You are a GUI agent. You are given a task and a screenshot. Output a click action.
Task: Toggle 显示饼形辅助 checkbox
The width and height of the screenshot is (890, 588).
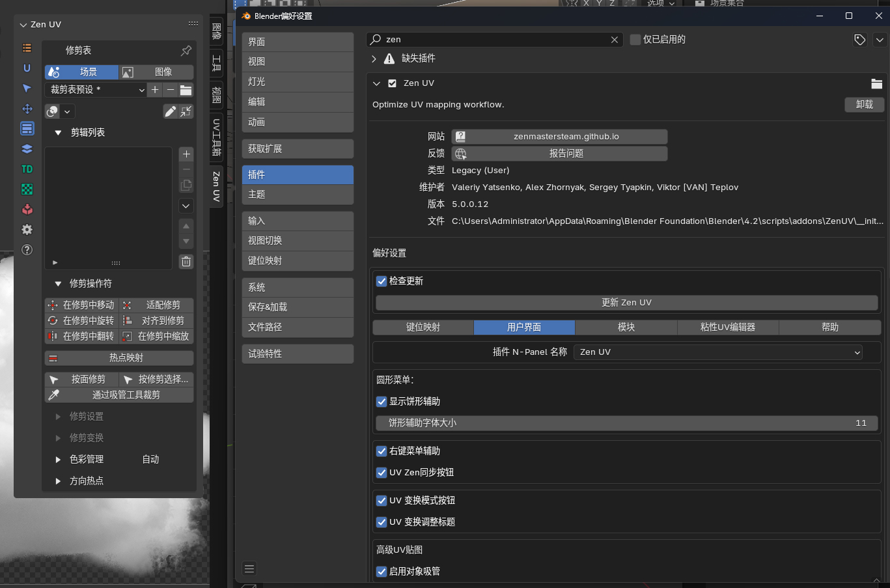[x=382, y=402]
